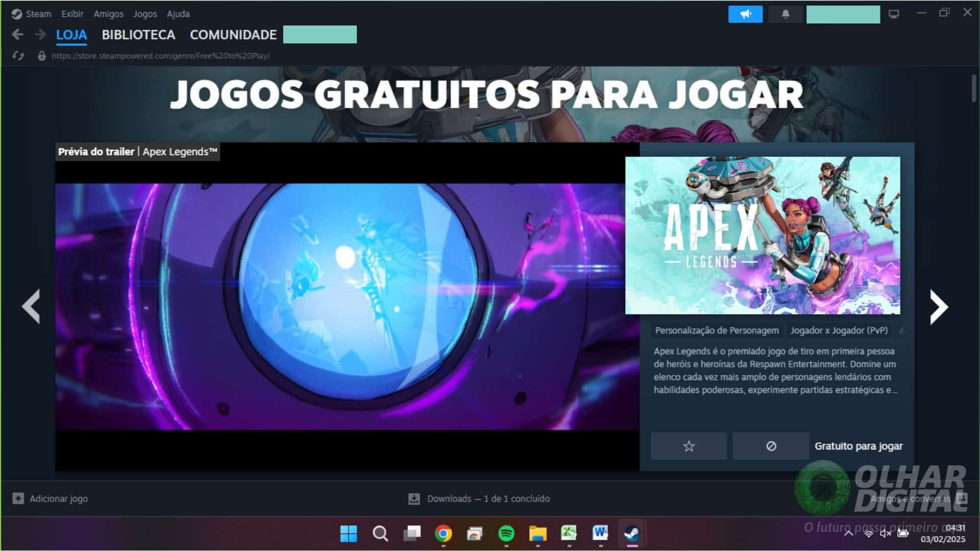
Task: Open the Apex Legends capsule image
Action: pyautogui.click(x=763, y=235)
